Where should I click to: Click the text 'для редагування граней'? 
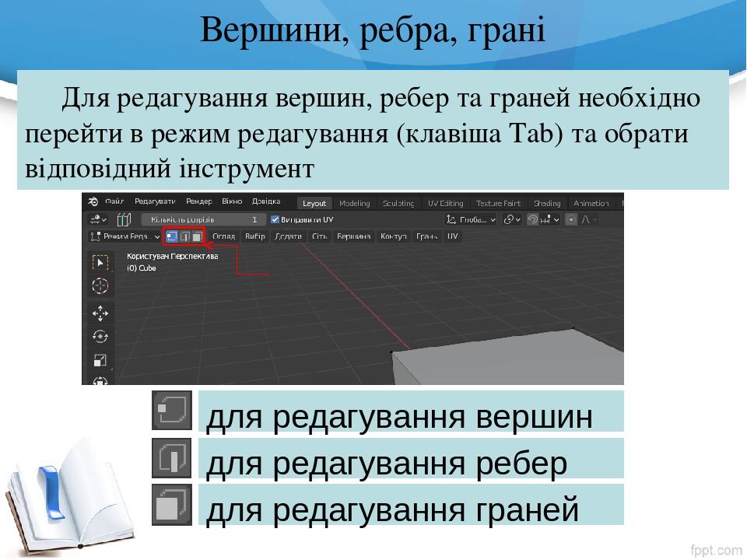click(392, 510)
